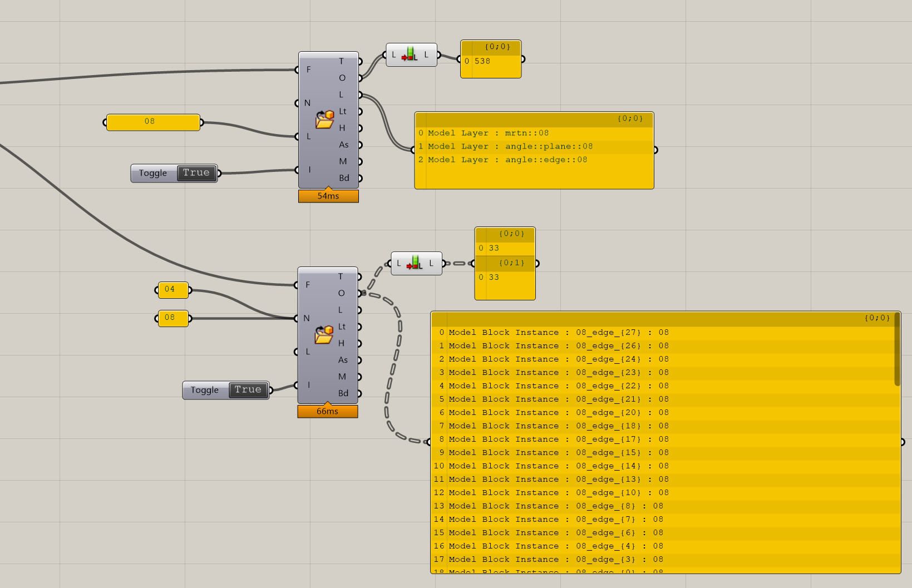Click the T output on the 66ms component

341,276
